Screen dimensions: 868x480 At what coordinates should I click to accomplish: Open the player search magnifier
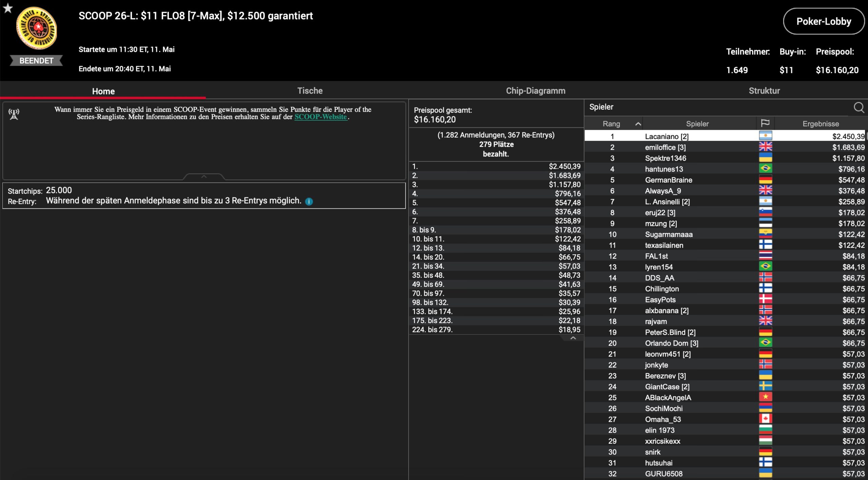coord(859,107)
